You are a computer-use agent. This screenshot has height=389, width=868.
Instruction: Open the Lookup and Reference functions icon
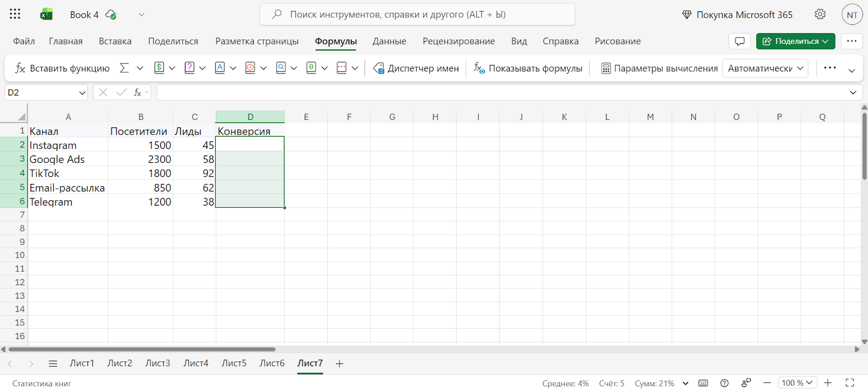coord(281,68)
